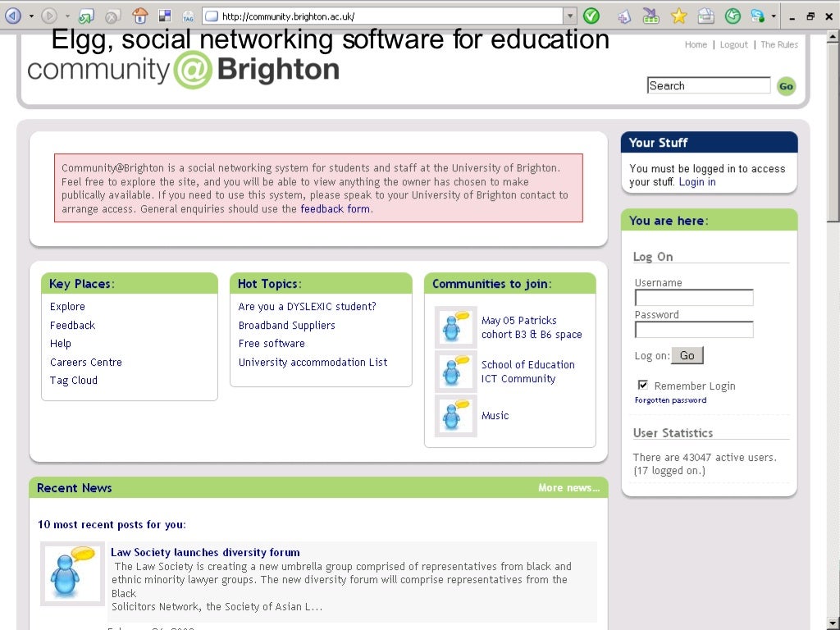Click the Logout link in page header

pyautogui.click(x=734, y=44)
